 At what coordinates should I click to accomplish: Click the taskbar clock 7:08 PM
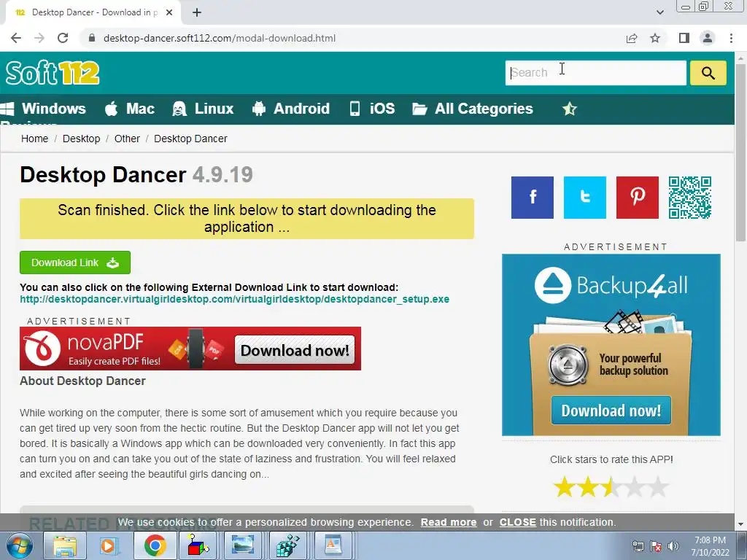pyautogui.click(x=710, y=540)
